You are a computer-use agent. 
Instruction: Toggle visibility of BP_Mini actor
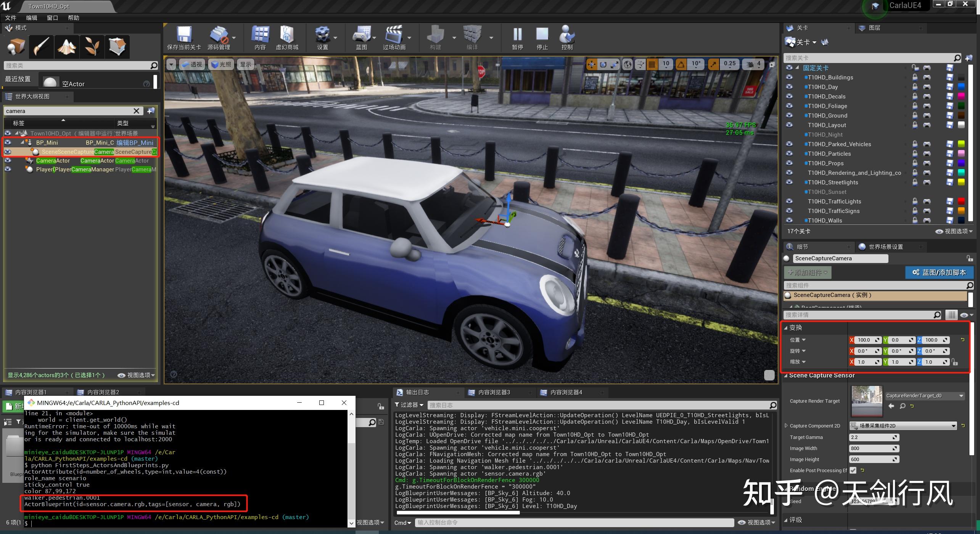click(x=8, y=143)
